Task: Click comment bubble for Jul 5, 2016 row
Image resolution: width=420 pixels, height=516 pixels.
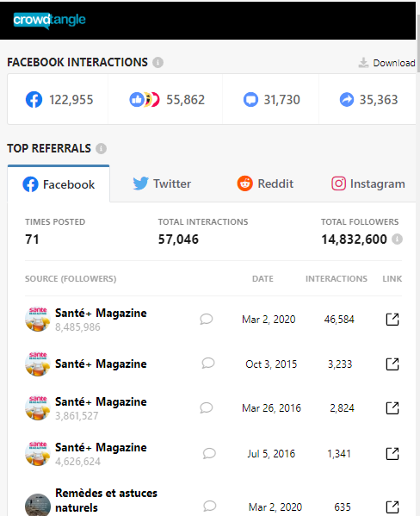Action: coord(209,453)
